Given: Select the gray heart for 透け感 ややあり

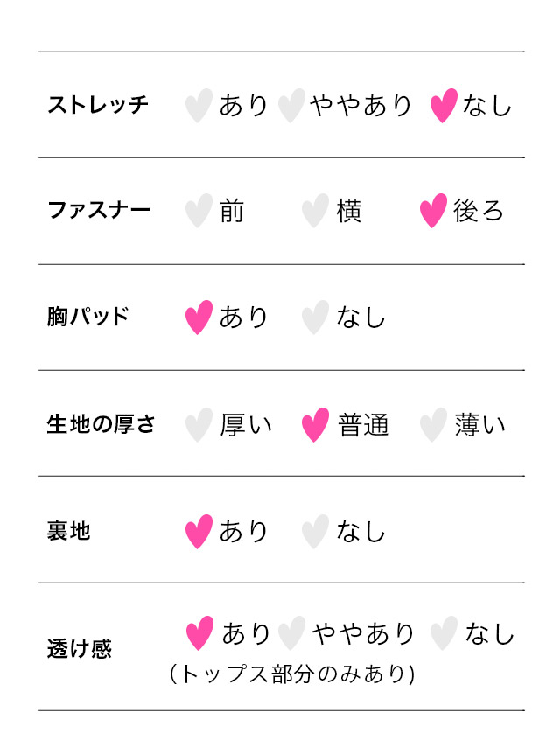Looking at the screenshot, I should point(291,633).
